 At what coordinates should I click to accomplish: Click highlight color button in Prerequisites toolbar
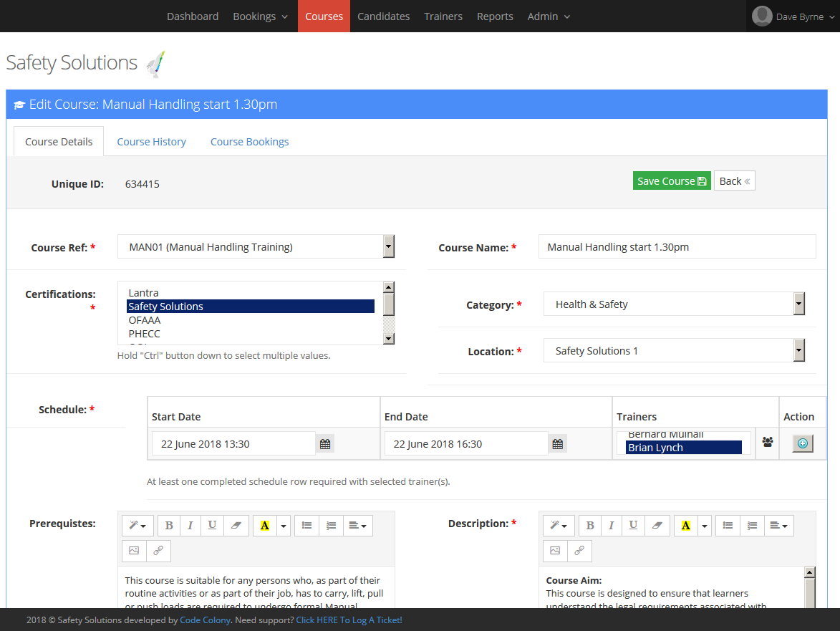264,526
